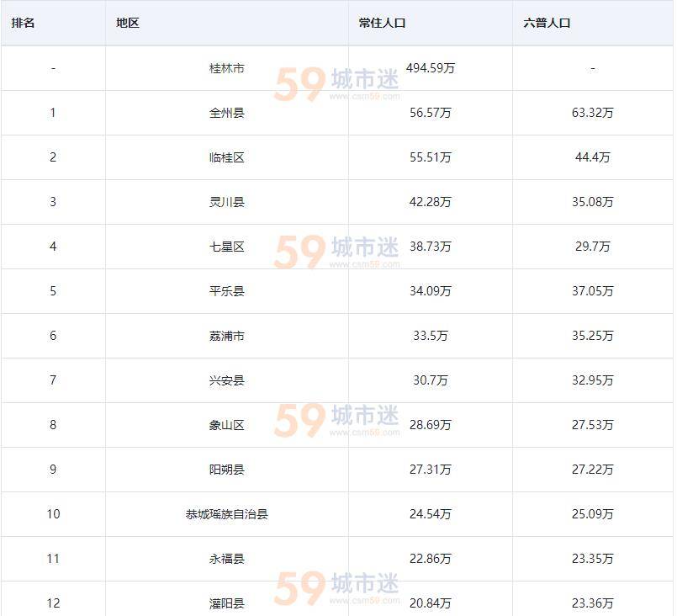The image size is (677, 616).
Task: Click the 灌阳县 entry
Action: tap(227, 603)
